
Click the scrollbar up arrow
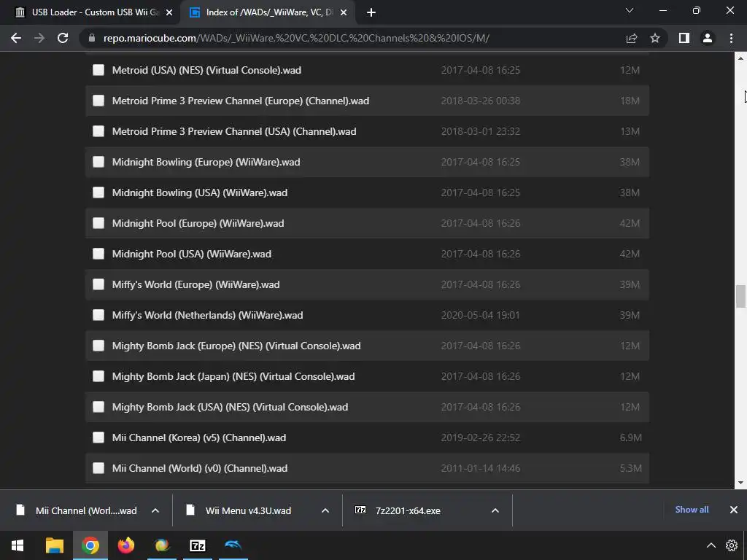click(740, 58)
